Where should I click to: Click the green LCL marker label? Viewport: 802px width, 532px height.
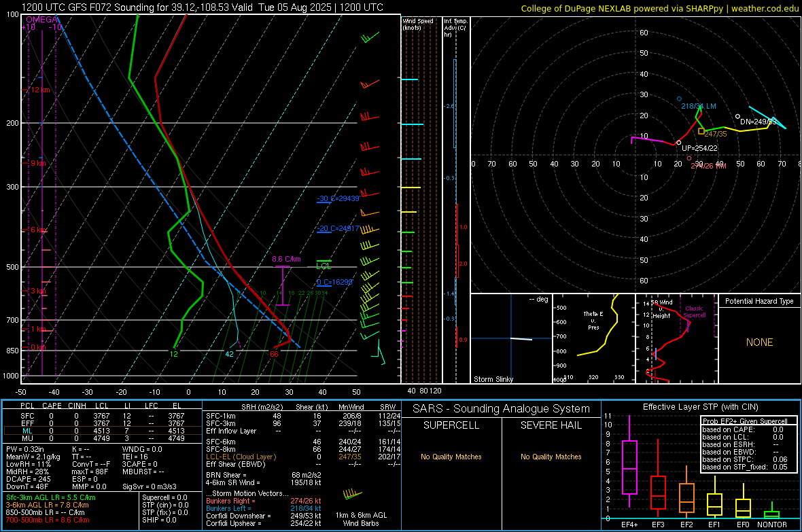324,266
